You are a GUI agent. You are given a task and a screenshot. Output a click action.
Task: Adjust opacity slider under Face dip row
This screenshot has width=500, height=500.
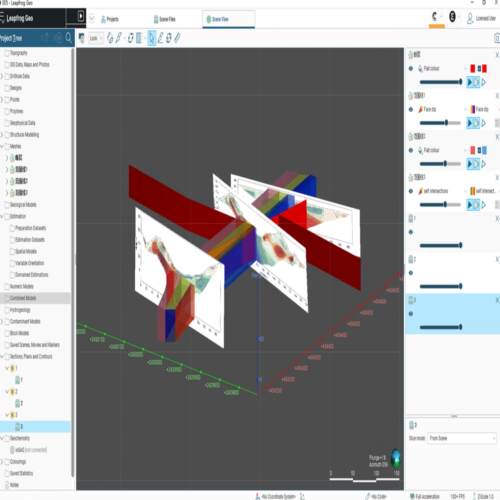tap(440, 123)
